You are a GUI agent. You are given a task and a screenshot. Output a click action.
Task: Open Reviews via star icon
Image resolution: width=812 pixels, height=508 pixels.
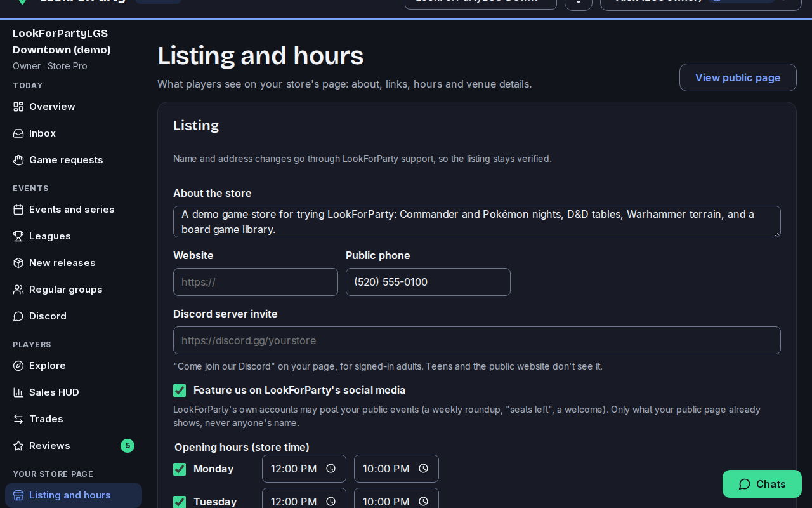[18, 446]
